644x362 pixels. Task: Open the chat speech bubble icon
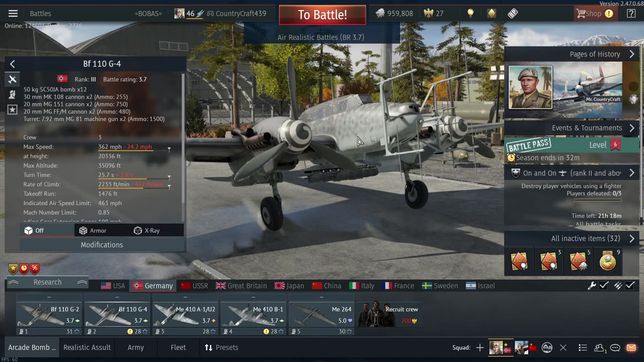pos(615,347)
